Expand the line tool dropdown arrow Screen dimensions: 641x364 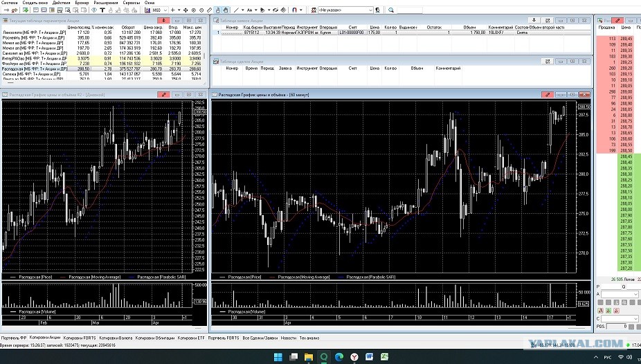pyautogui.click(x=243, y=10)
